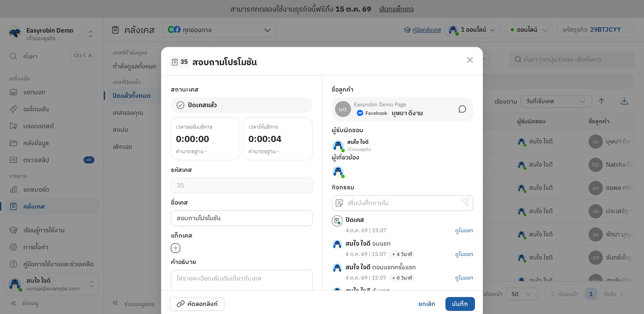Image resolution: width=644 pixels, height=314 pixels.
Task: Select page 1 in pagination
Action: pyautogui.click(x=591, y=294)
